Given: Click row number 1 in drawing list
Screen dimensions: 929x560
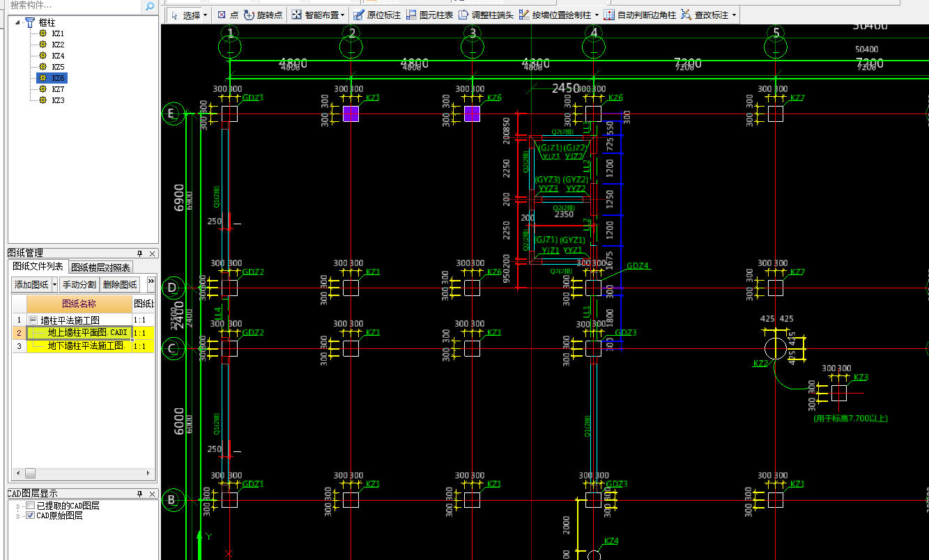Looking at the screenshot, I should tap(19, 320).
